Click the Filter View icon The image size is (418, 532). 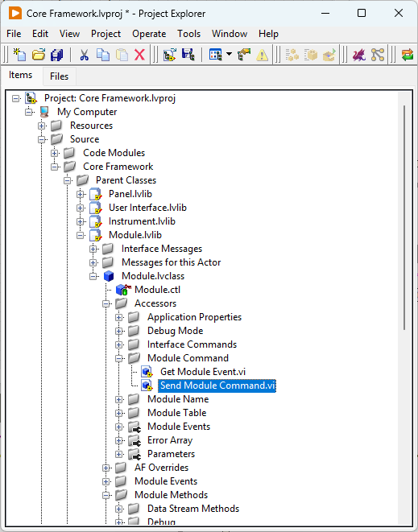tap(216, 54)
